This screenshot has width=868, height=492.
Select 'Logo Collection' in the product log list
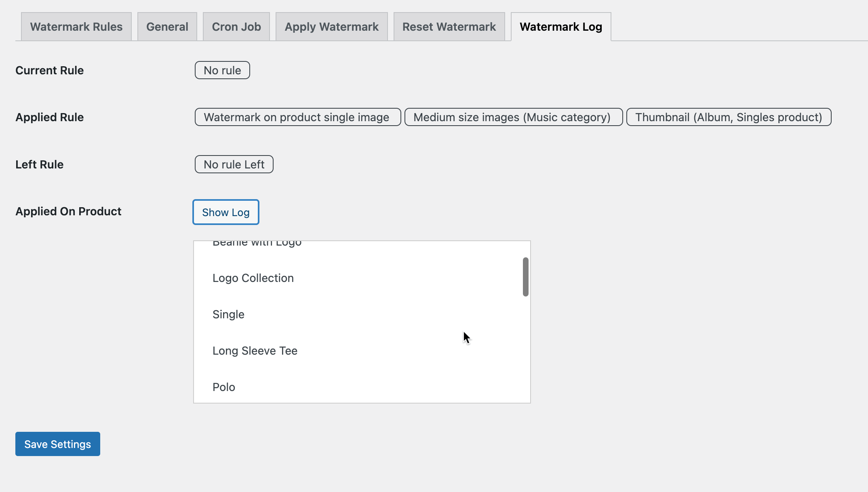click(253, 278)
